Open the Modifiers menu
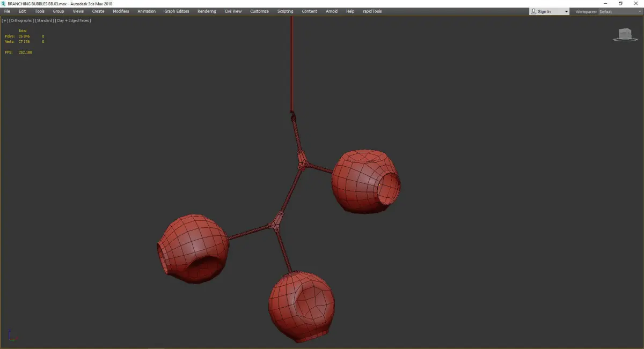This screenshot has width=644, height=349. pyautogui.click(x=121, y=11)
